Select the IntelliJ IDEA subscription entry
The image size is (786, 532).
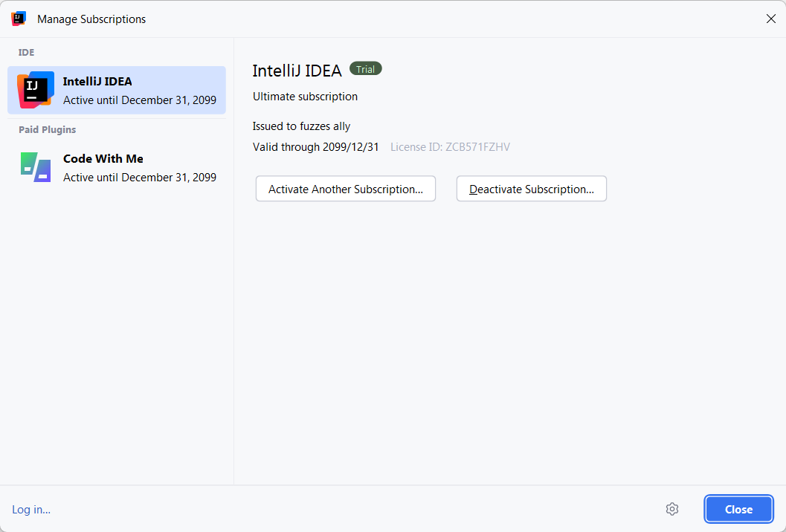click(139, 91)
